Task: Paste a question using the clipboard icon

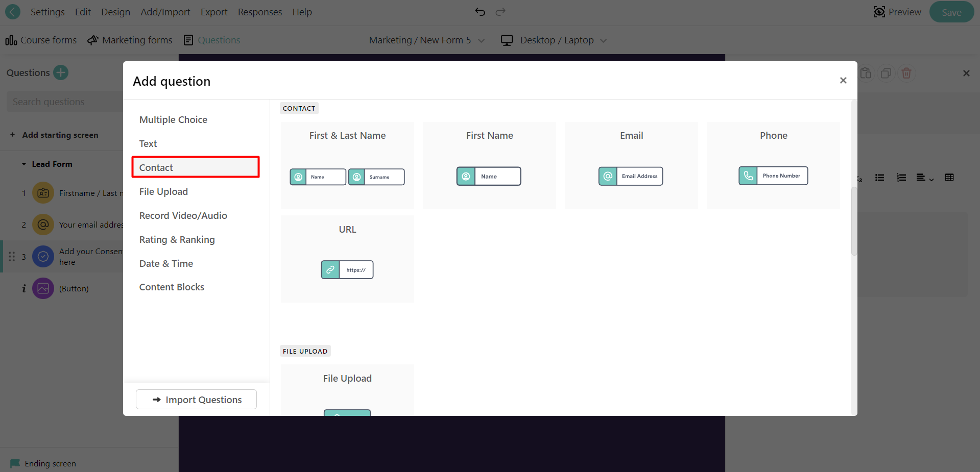Action: click(x=866, y=73)
